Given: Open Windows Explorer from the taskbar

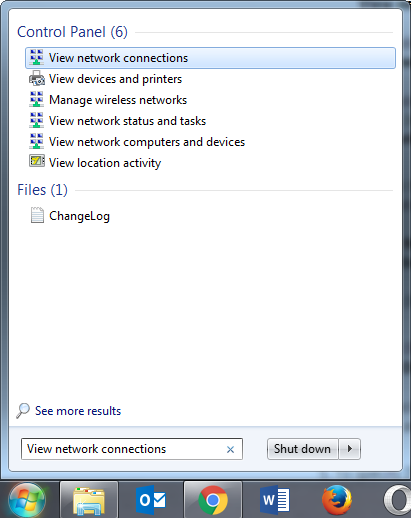Looking at the screenshot, I should [x=89, y=500].
